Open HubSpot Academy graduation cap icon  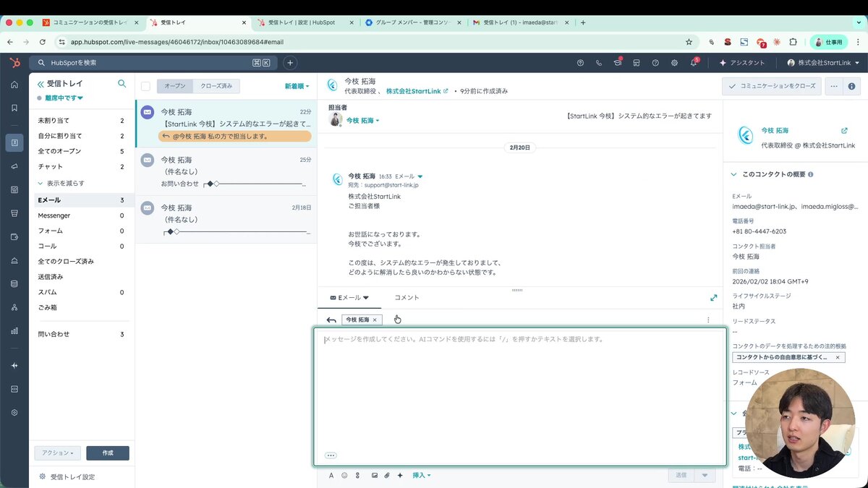click(617, 64)
